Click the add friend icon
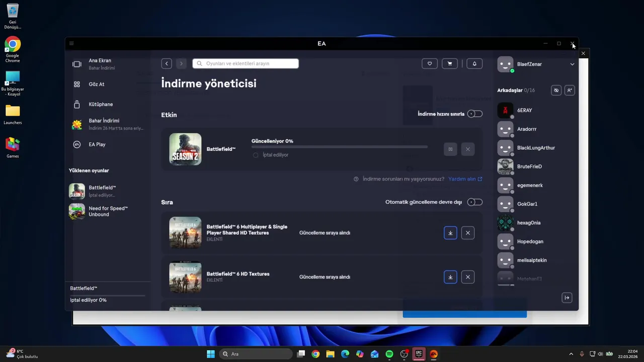Viewport: 644px width, 362px height. coord(569,90)
